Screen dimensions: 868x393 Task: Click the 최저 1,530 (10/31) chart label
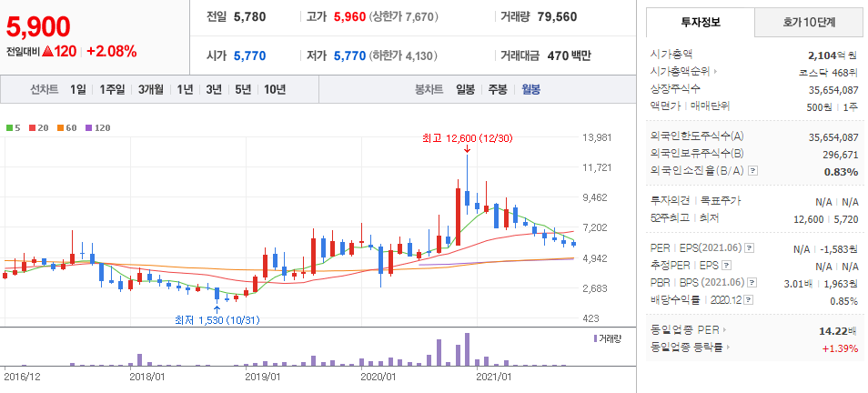[x=217, y=319]
